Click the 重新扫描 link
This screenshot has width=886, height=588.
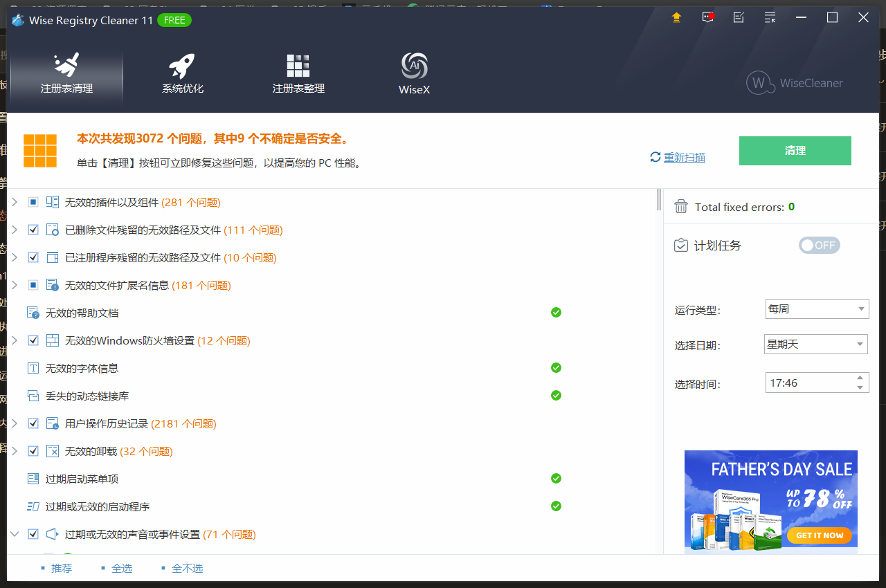(x=685, y=157)
